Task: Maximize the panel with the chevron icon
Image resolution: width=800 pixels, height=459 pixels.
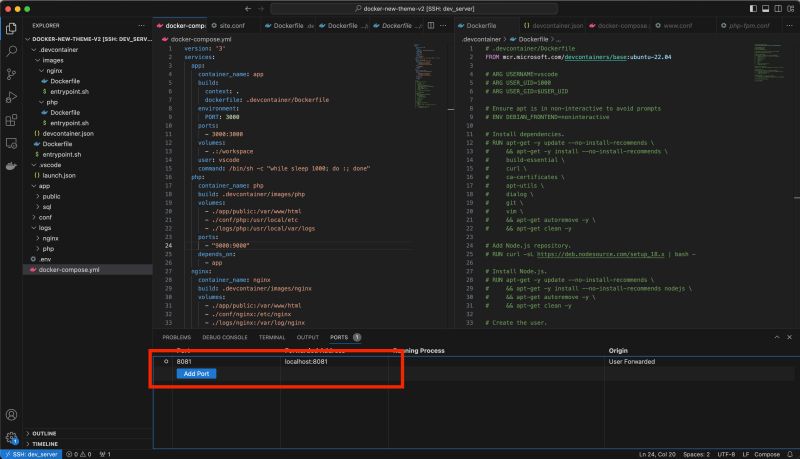Action: [x=777, y=337]
